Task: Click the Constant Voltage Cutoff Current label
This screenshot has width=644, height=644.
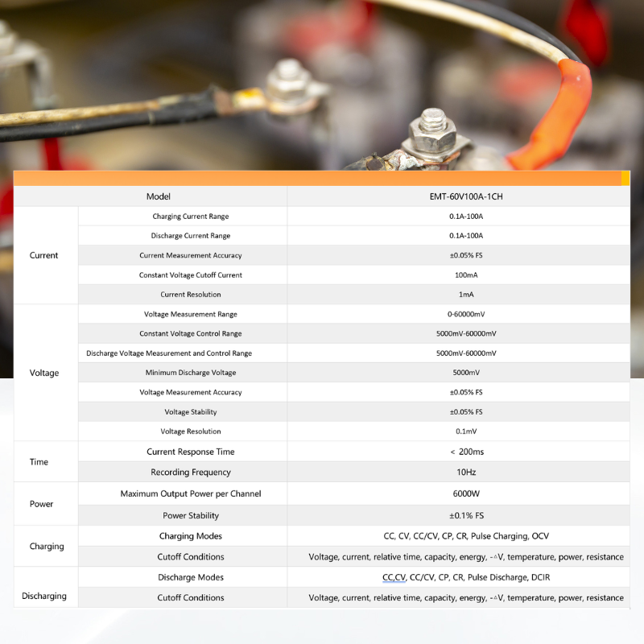Action: click(191, 275)
